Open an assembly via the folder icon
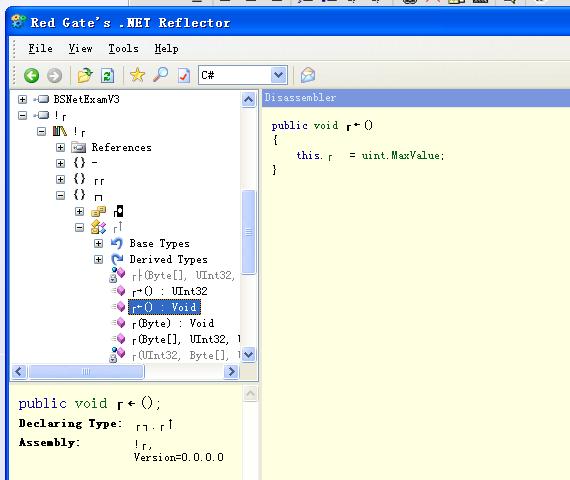The image size is (570, 480). [x=85, y=75]
